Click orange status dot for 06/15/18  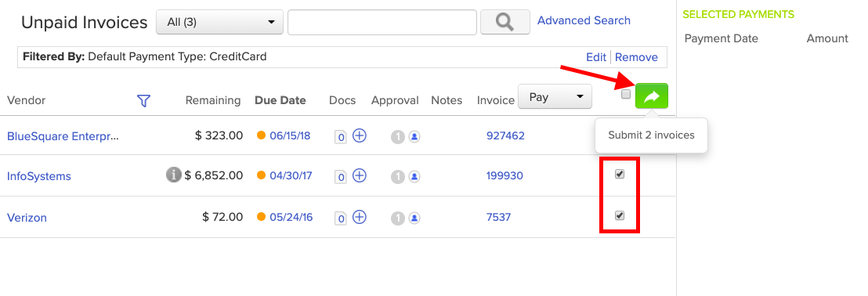pos(262,135)
